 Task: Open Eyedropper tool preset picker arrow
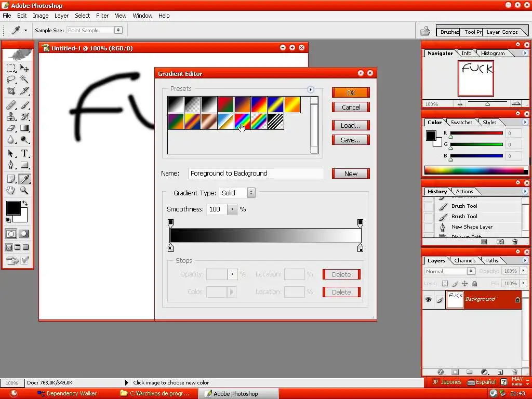point(25,30)
